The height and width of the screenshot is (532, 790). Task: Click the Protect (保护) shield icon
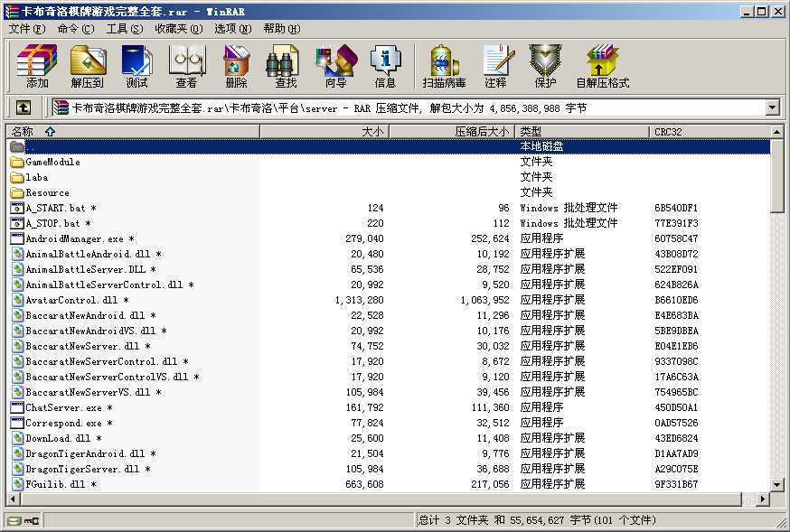545,66
